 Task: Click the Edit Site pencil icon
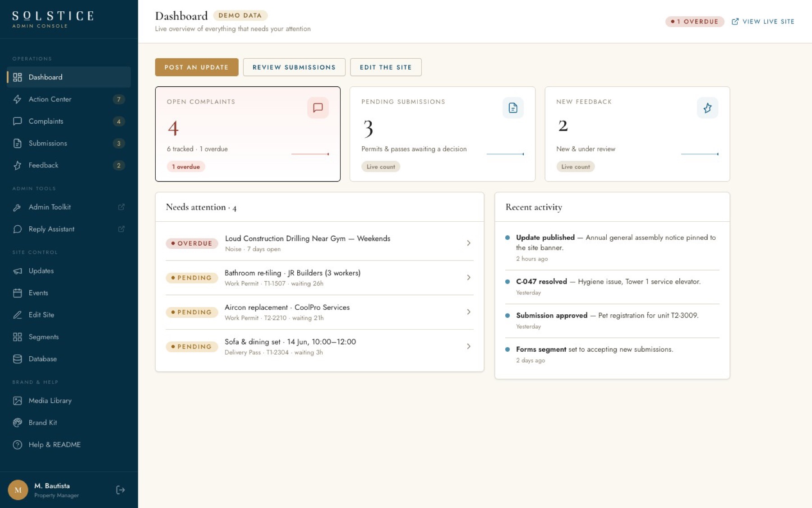coord(18,315)
